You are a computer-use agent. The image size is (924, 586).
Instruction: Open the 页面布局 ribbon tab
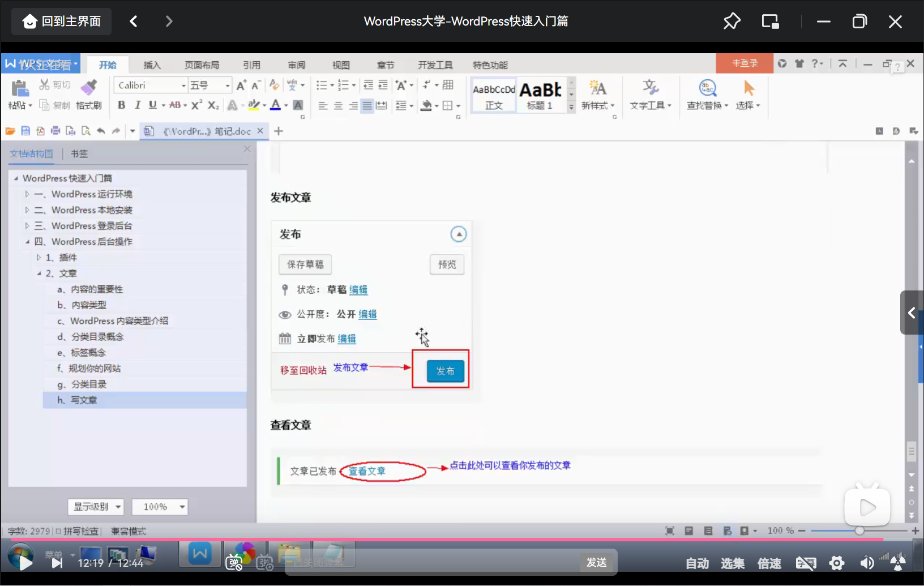coord(202,65)
